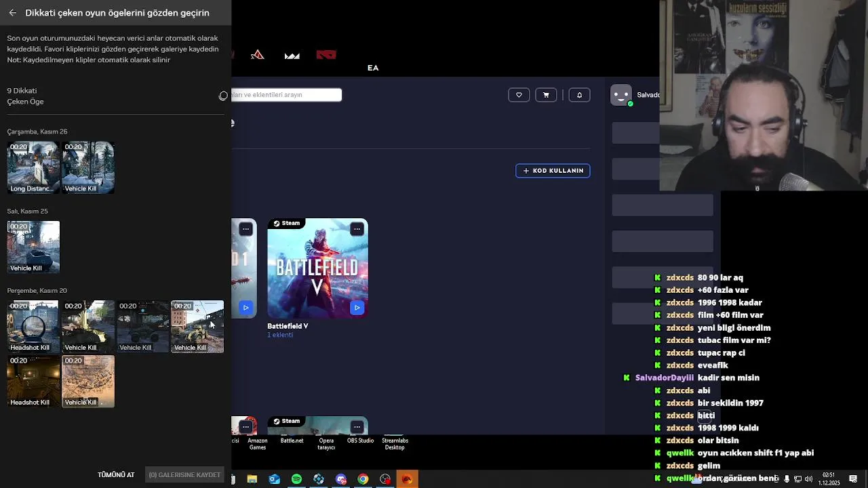
Task: Click the Battlefield V title text
Action: click(x=288, y=326)
